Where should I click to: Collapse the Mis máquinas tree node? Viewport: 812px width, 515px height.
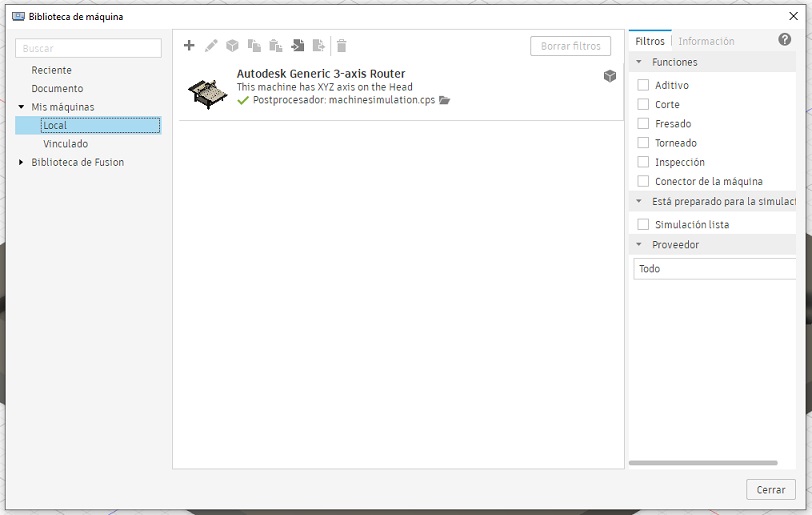click(21, 107)
